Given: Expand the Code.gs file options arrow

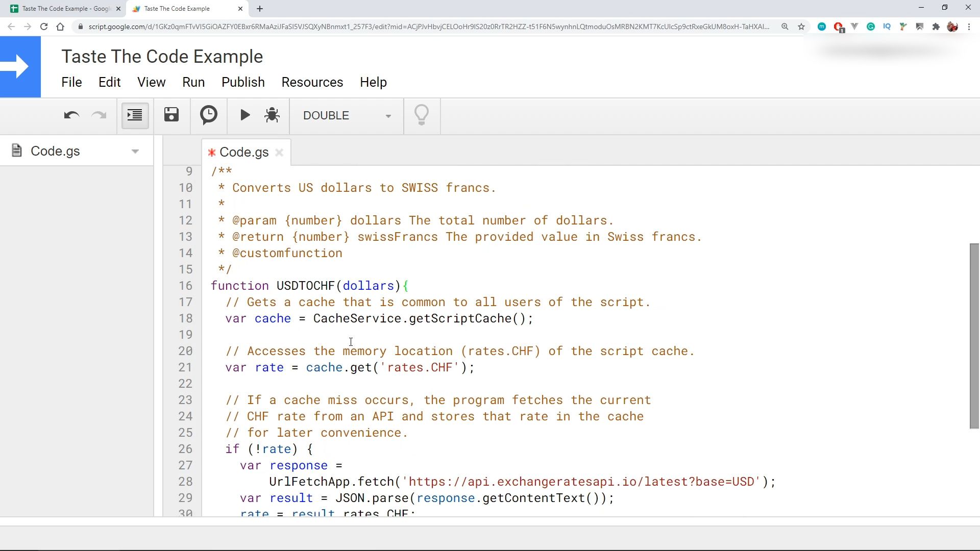Looking at the screenshot, I should (135, 152).
